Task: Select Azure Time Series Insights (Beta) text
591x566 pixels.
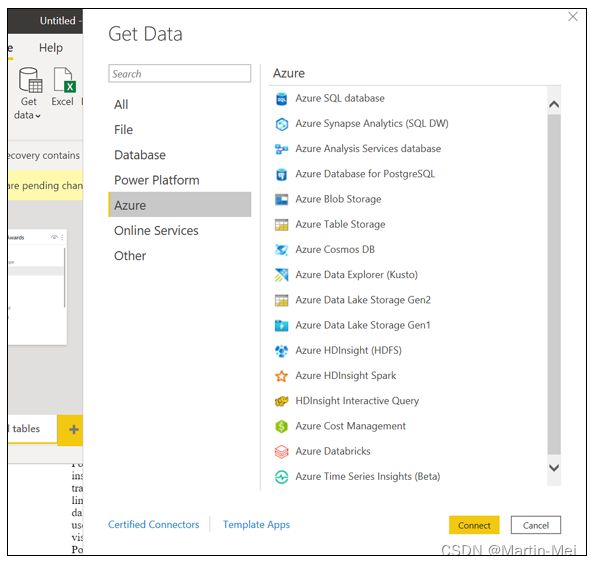Action: (367, 477)
